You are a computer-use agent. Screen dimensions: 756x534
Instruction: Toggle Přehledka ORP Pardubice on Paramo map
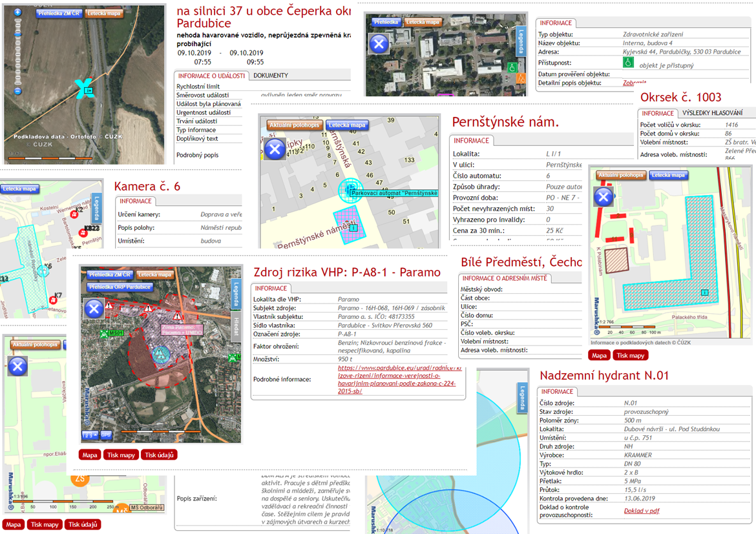tap(120, 287)
